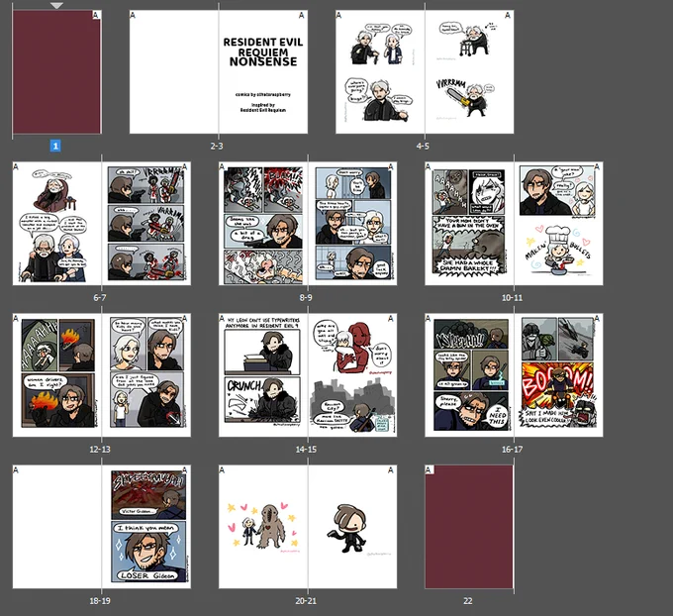Select the maroon back cover page 22

[469, 527]
